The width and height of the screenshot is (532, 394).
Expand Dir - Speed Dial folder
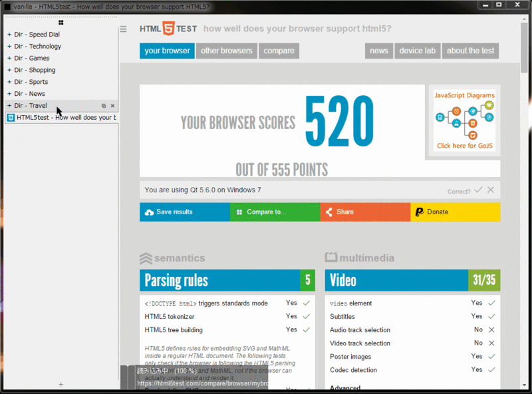tap(9, 35)
